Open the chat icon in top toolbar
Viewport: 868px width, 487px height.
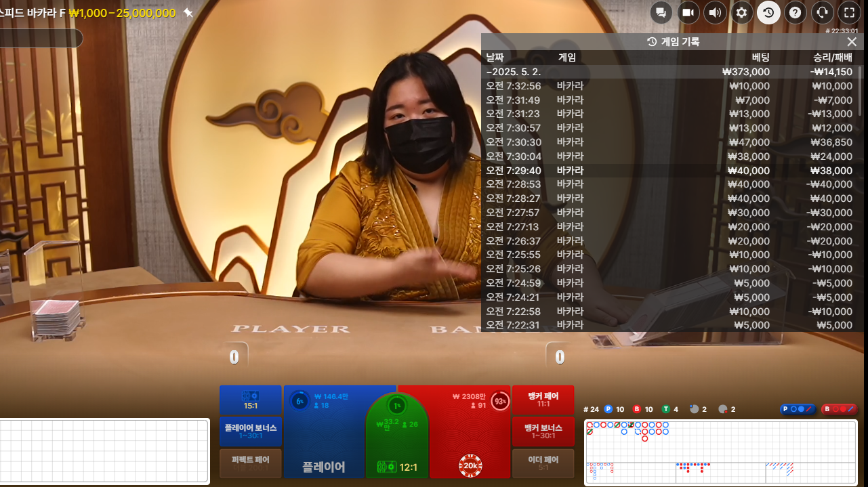661,12
